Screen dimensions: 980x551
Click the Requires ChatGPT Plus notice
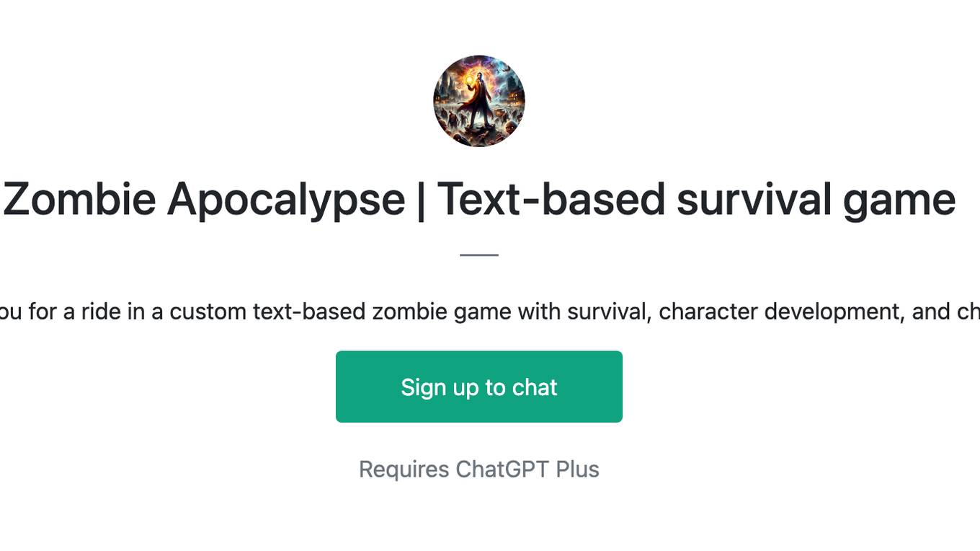tap(479, 470)
